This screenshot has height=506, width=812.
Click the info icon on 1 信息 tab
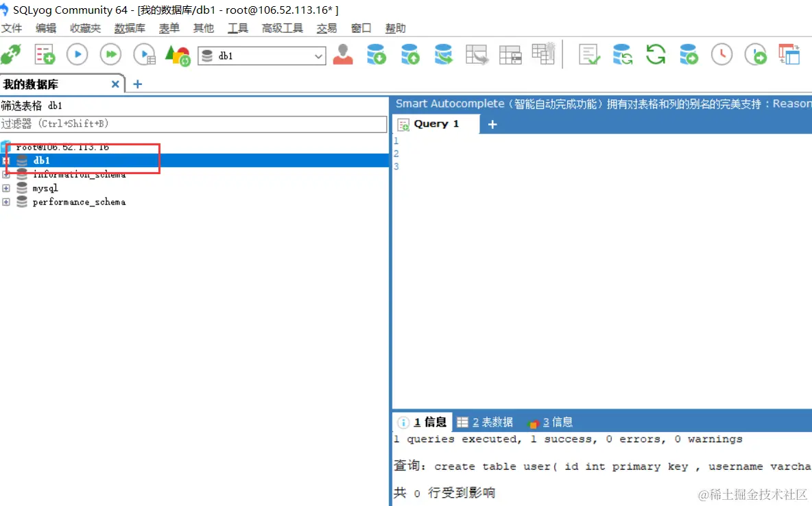pos(403,422)
